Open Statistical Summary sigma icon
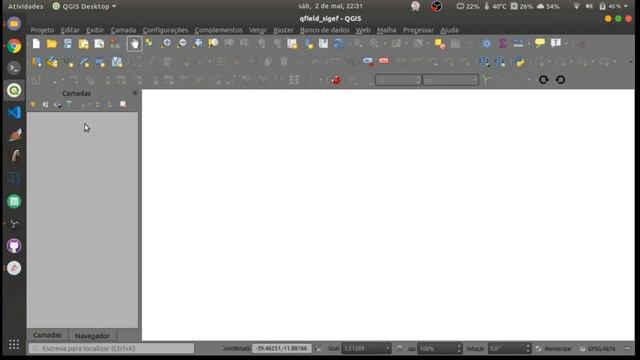640x360 pixels. (x=503, y=44)
